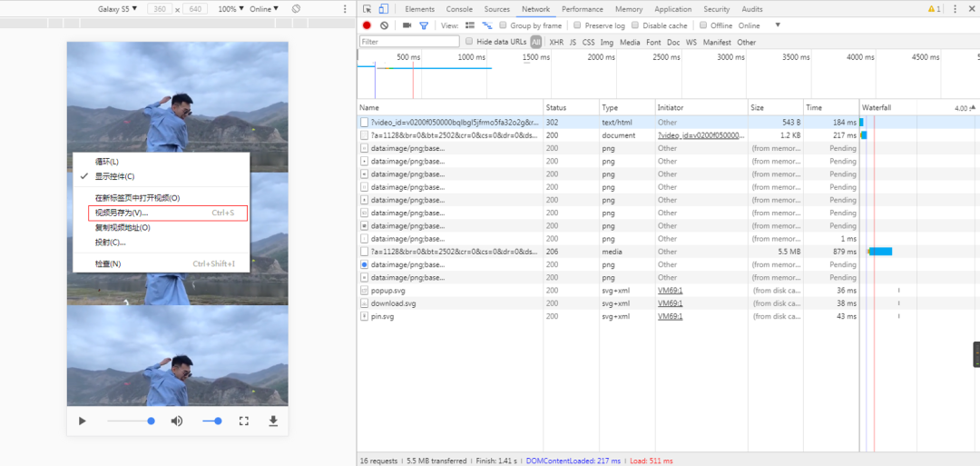Open the network throttling dropdown arrow
This screenshot has width=980, height=466.
point(778,25)
